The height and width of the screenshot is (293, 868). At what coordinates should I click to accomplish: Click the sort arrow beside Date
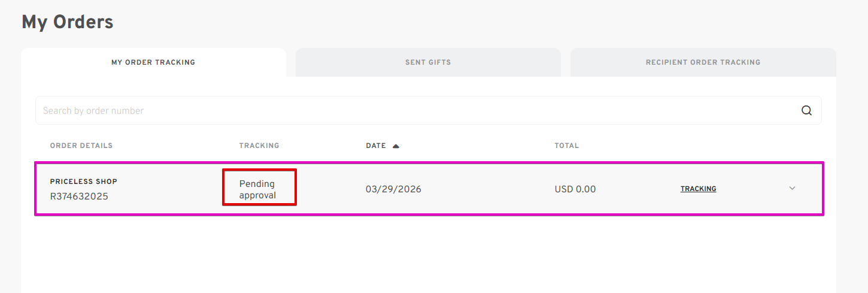(396, 146)
